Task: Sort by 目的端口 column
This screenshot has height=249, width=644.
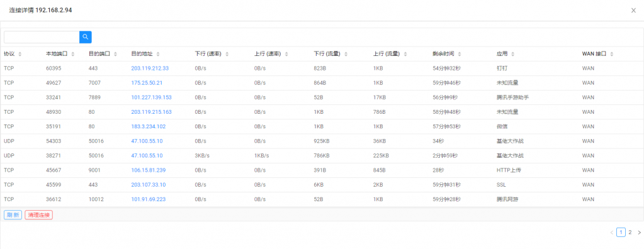Action: pos(115,54)
